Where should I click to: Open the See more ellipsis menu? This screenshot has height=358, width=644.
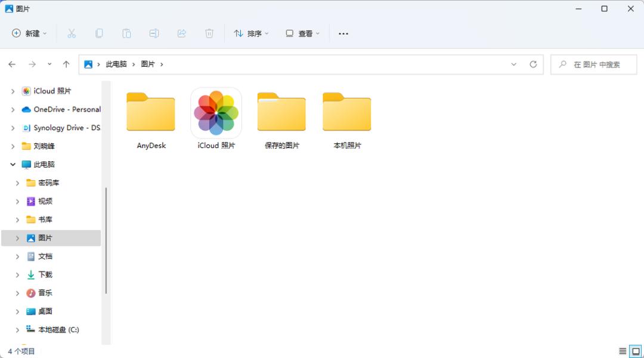pyautogui.click(x=343, y=33)
